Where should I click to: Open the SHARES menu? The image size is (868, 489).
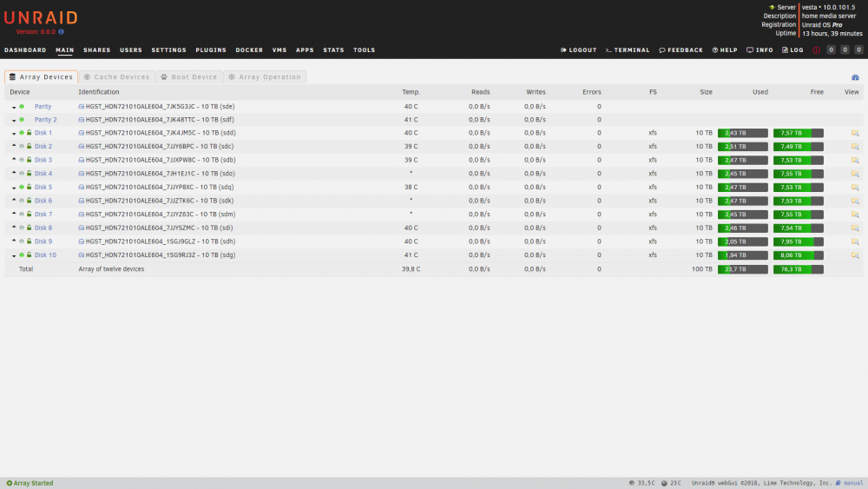click(x=97, y=50)
